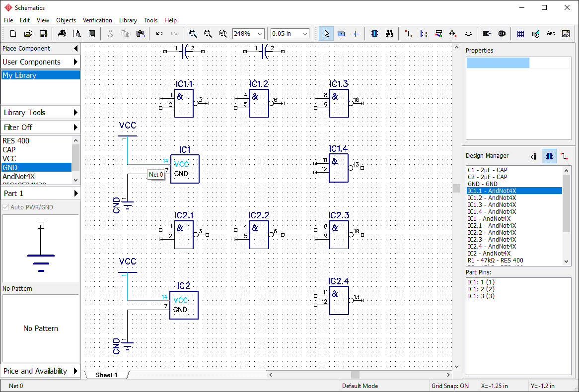Click the Get Sheet Connector icon

(x=468, y=34)
